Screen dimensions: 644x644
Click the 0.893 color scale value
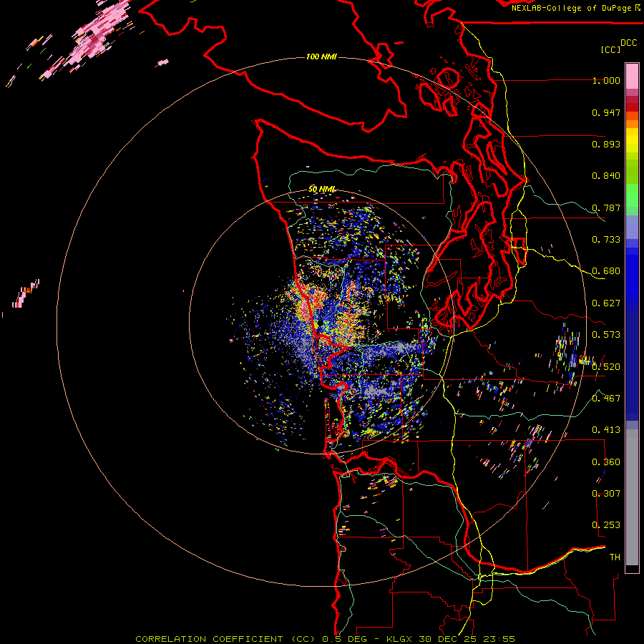coord(606,144)
